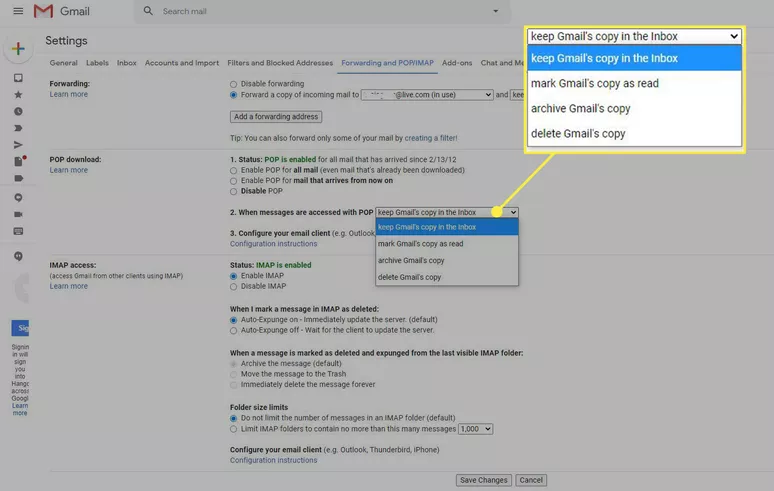Click the keyboard icon in sidebar
This screenshot has height=491, width=774.
(18, 231)
